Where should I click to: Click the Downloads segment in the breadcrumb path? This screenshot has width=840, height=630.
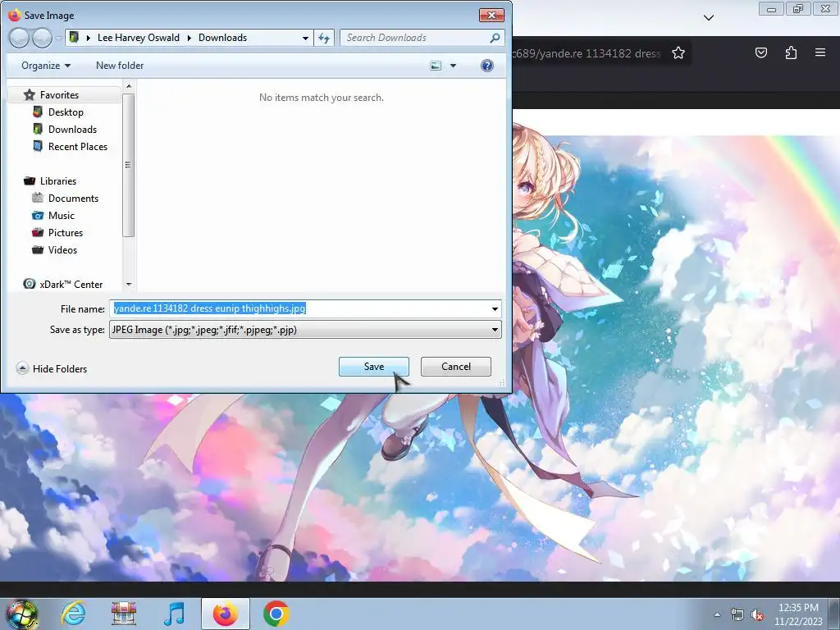(222, 38)
